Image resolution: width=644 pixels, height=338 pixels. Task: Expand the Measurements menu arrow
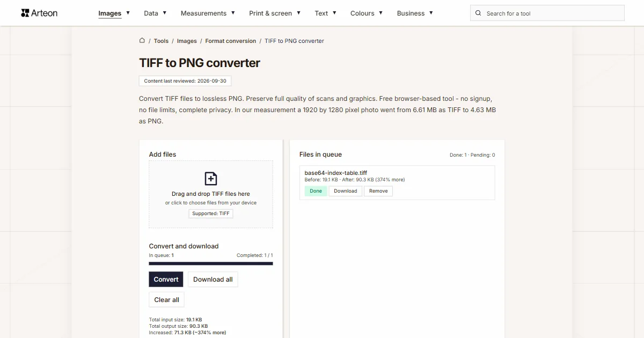(233, 13)
